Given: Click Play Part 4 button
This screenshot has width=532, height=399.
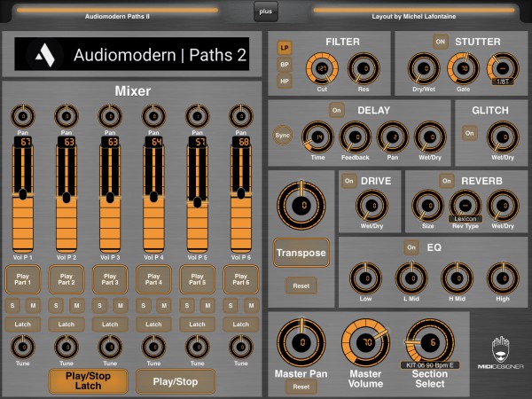Looking at the screenshot, I should [x=153, y=279].
